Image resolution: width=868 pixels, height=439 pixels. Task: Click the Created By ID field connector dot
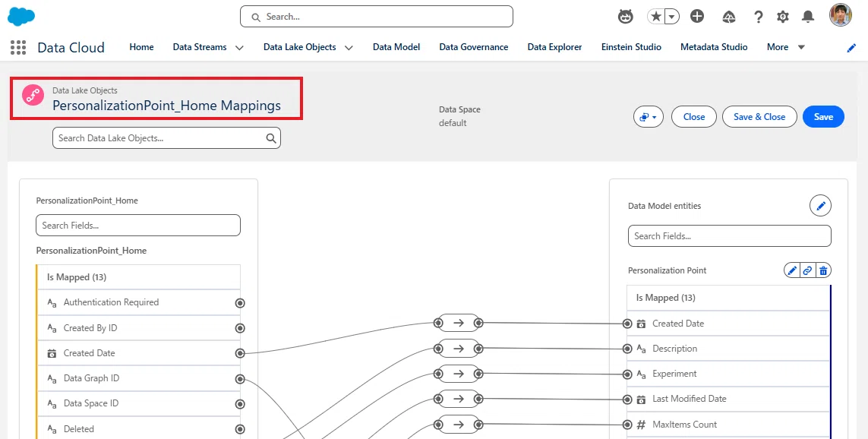240,328
